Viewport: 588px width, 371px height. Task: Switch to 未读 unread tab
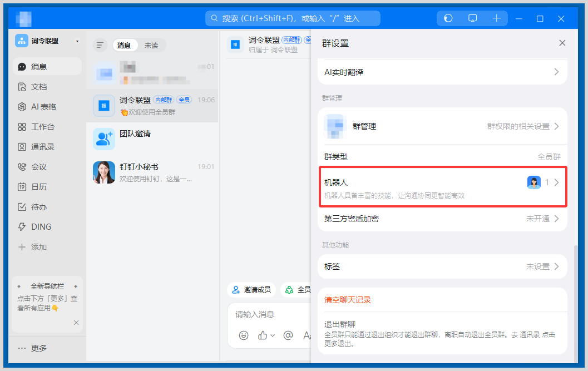[151, 46]
